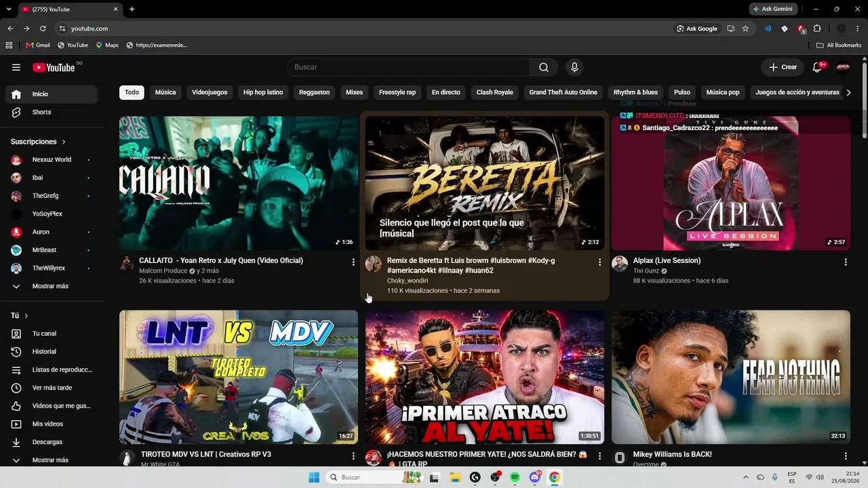Open Maps bookmark
This screenshot has width=868, height=488.
[107, 45]
